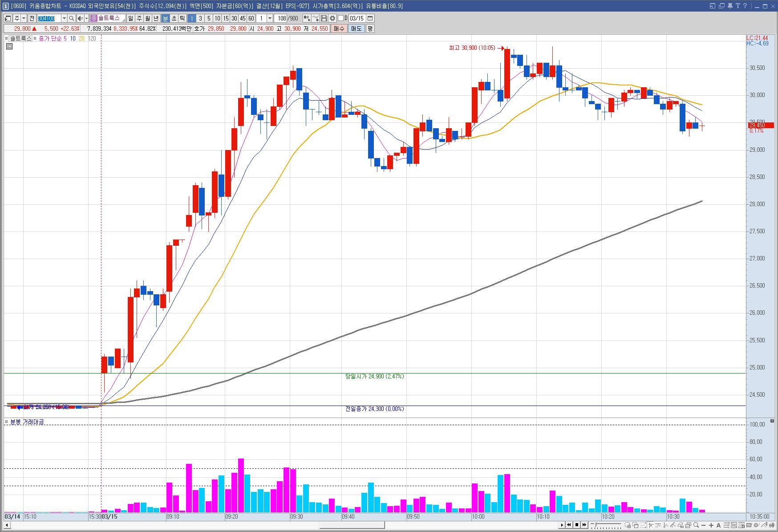778x532 pixels.
Task: Expand the speaker options dropdown arrow
Action: click(86, 18)
